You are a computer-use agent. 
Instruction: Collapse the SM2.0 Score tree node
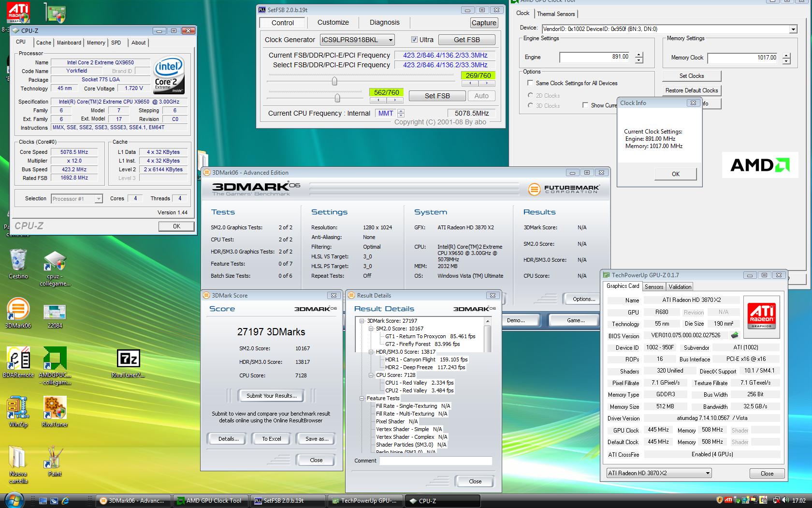tap(371, 329)
